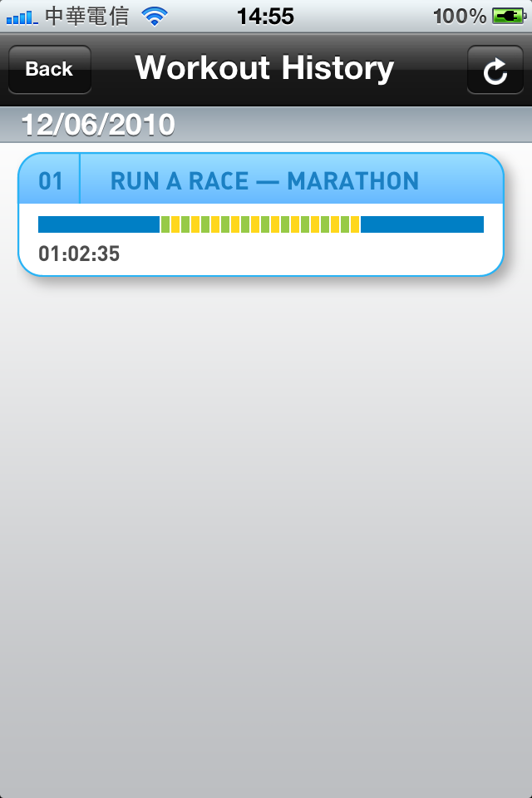Click the 01:02:35 workout duration
The image size is (532, 798).
point(79,254)
